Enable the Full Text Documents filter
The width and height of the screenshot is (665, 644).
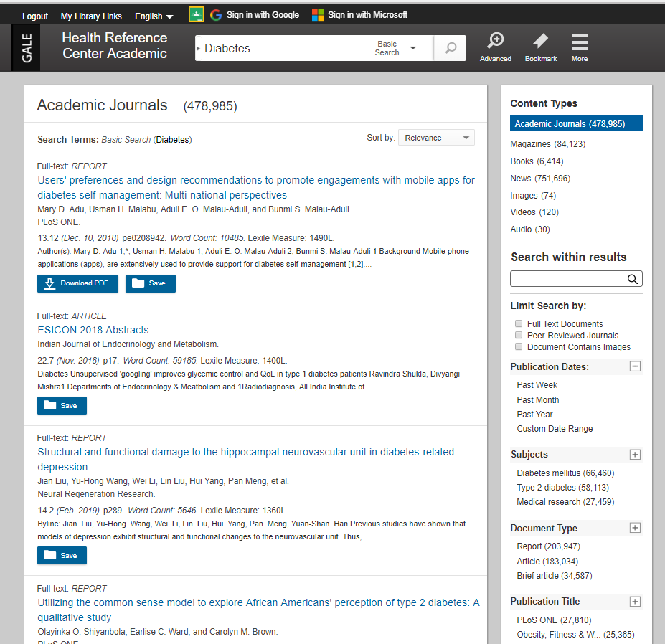click(x=519, y=323)
